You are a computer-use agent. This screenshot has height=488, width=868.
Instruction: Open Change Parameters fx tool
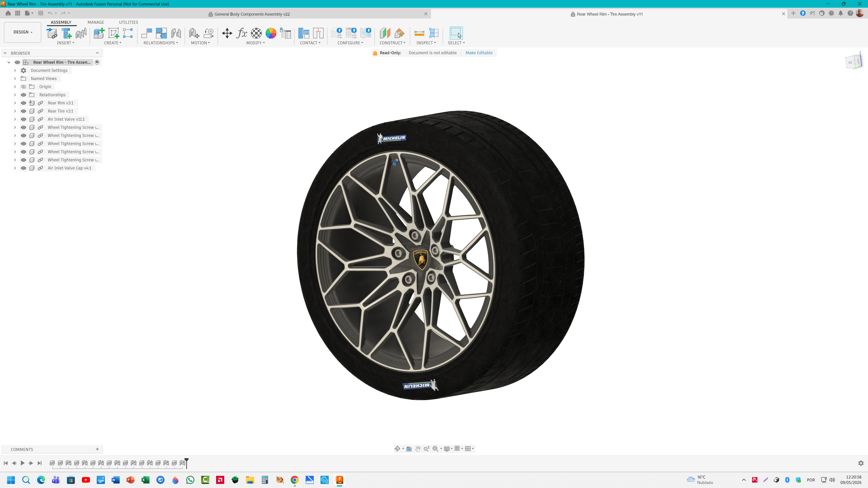point(242,33)
